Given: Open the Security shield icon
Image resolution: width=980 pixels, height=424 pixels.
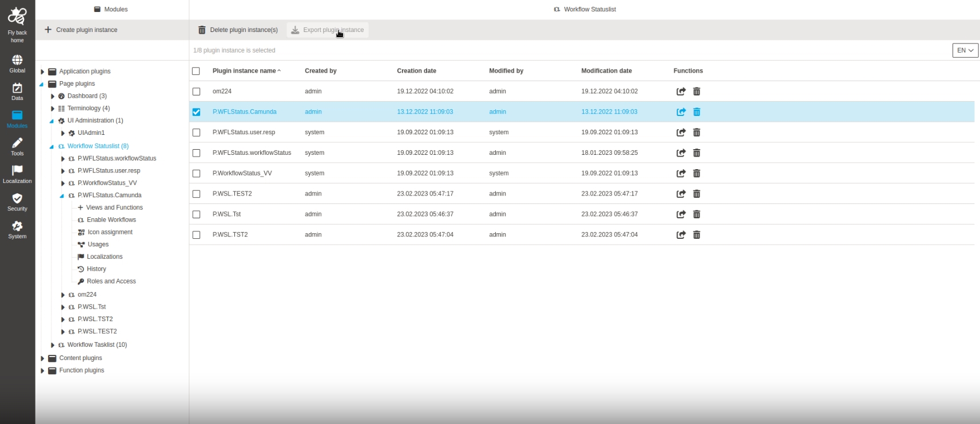Looking at the screenshot, I should tap(17, 202).
